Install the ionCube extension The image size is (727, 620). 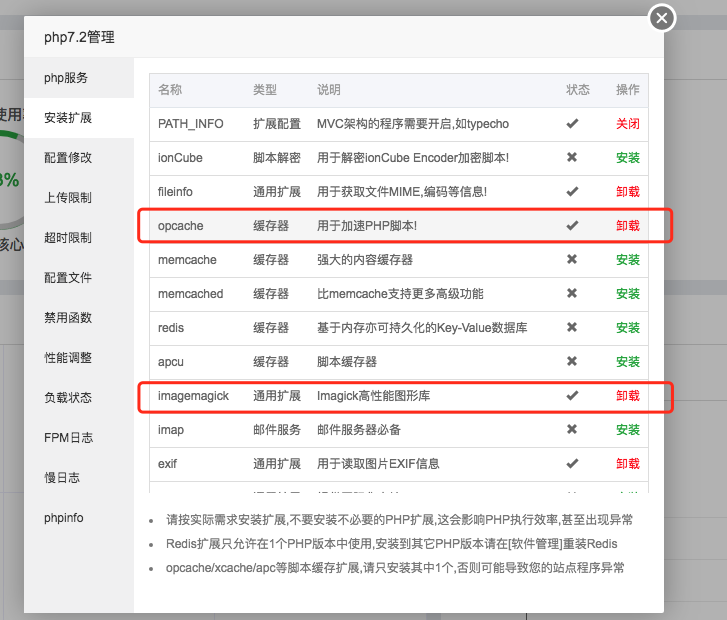pyautogui.click(x=628, y=158)
